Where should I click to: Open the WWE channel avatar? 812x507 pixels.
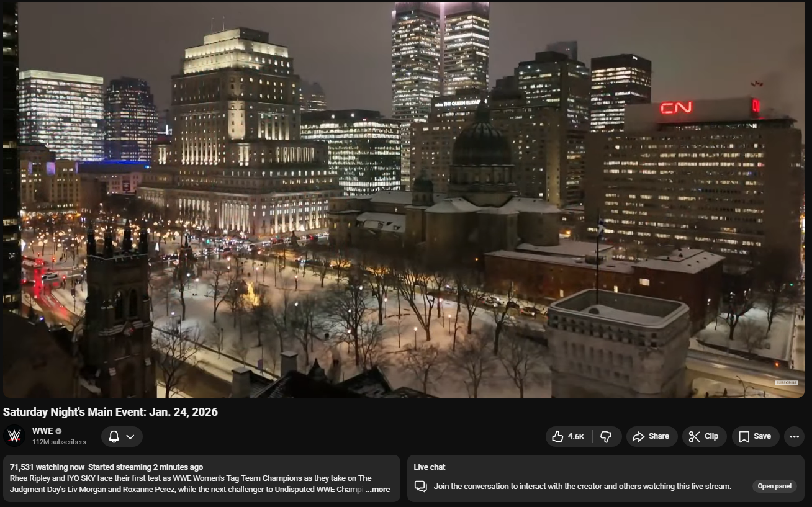pos(14,436)
